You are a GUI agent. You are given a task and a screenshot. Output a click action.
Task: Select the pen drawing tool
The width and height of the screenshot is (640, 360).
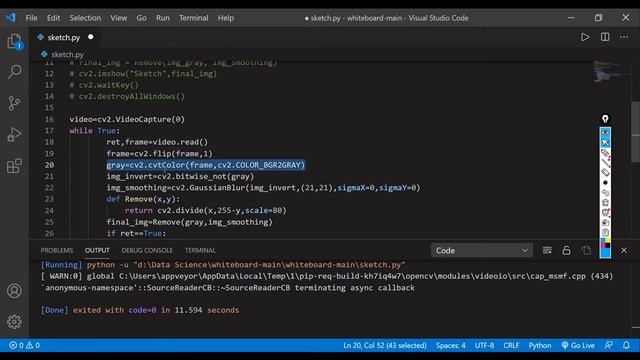pos(605,153)
